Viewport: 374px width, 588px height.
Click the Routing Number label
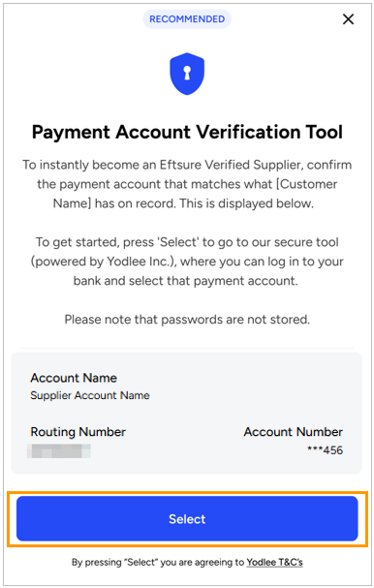coord(78,432)
